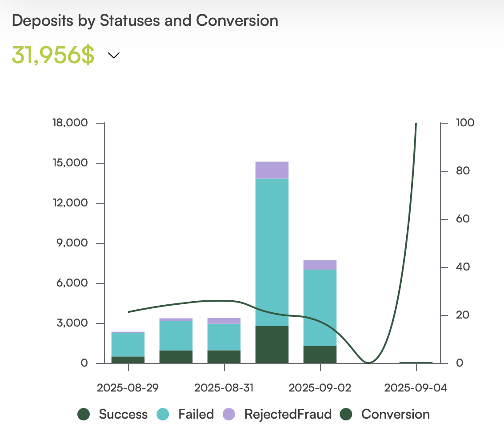
Task: Click the Failed segment of 2025-09-02 bar
Action: pos(320,307)
